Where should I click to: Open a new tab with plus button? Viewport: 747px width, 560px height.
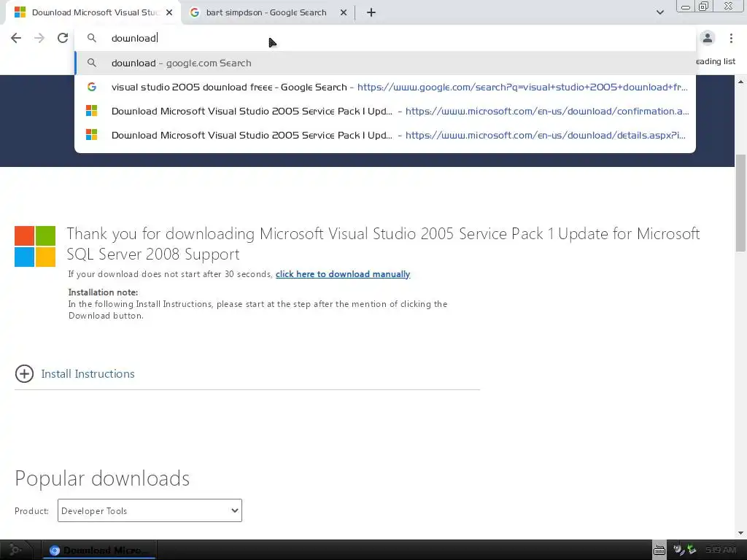[371, 12]
